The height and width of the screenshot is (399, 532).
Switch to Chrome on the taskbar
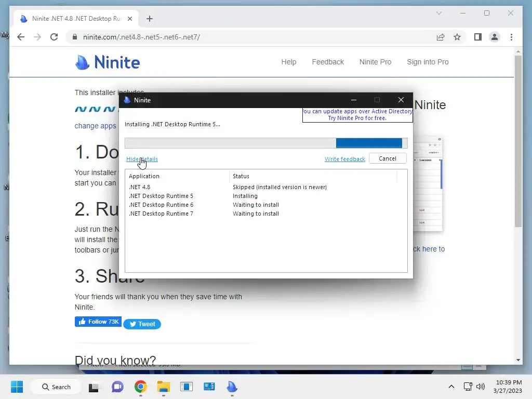click(140, 387)
